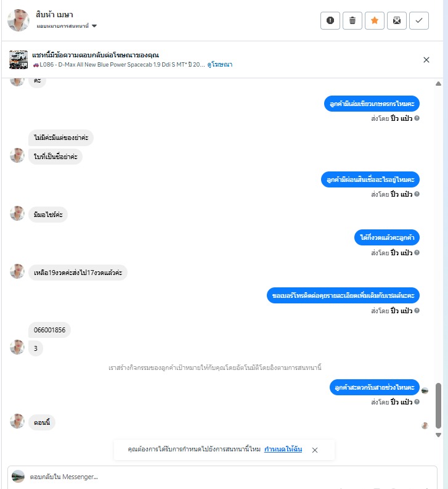Mark conversation as spam with exclamation icon
The image size is (448, 489).
pyautogui.click(x=330, y=20)
